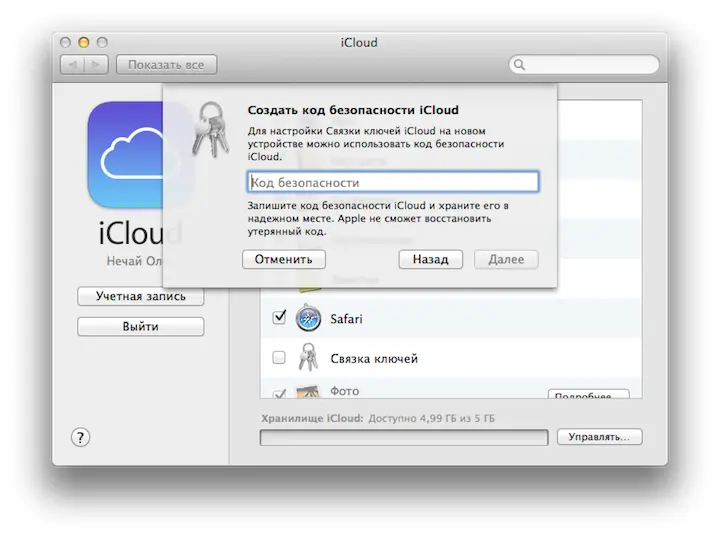Click the Показать все toolbar button
This screenshot has width=720, height=538.
click(x=166, y=65)
